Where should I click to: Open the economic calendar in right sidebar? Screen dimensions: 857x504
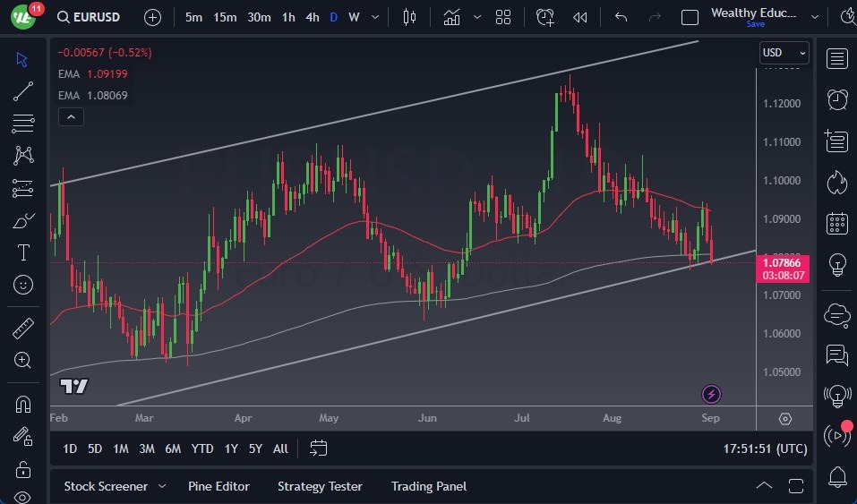point(837,223)
